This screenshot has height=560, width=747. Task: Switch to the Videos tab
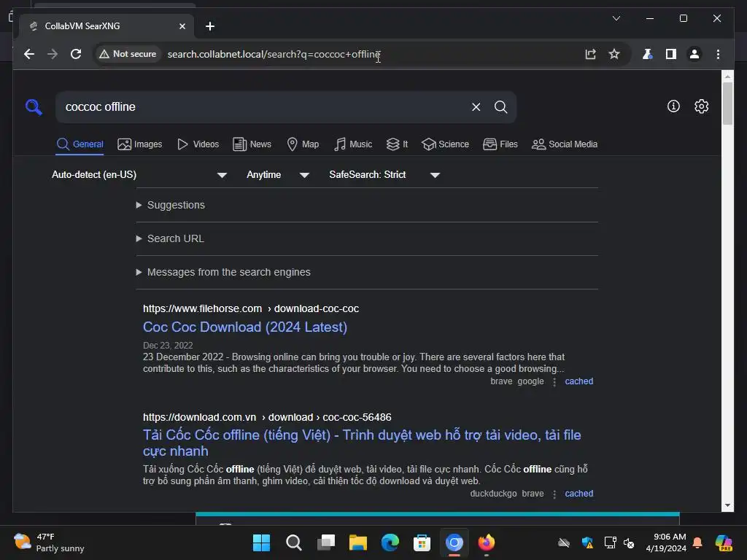click(198, 144)
